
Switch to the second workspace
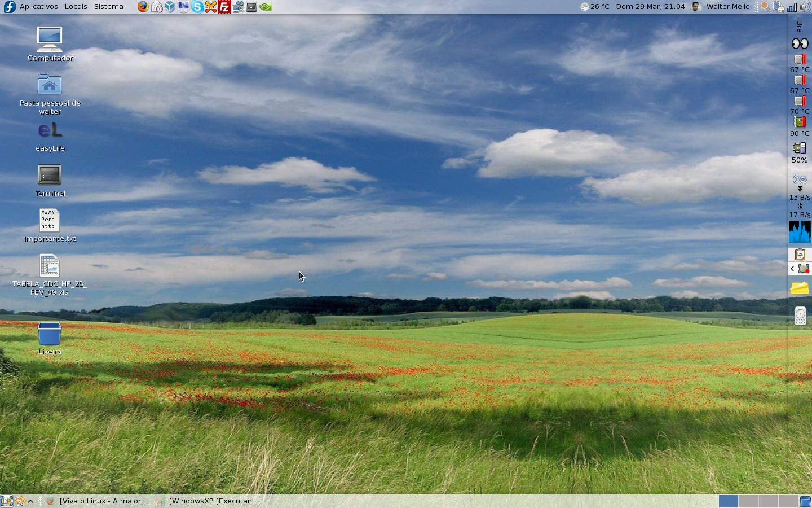click(x=748, y=501)
